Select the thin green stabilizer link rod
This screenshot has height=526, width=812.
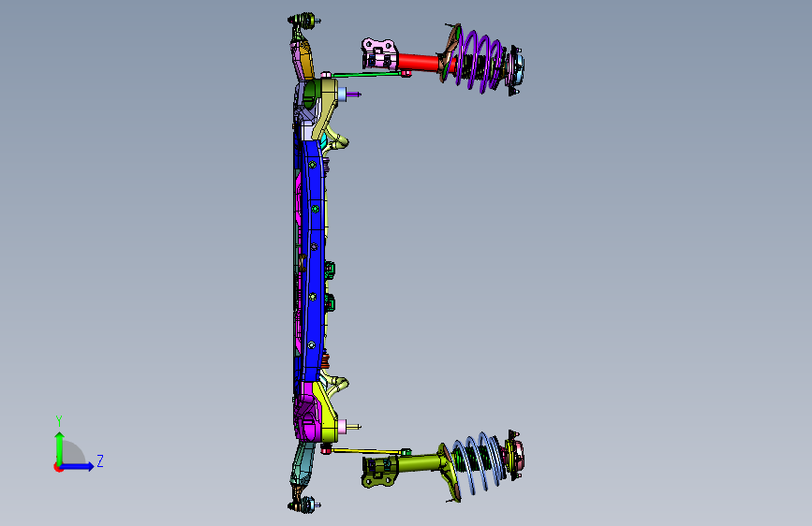367,74
